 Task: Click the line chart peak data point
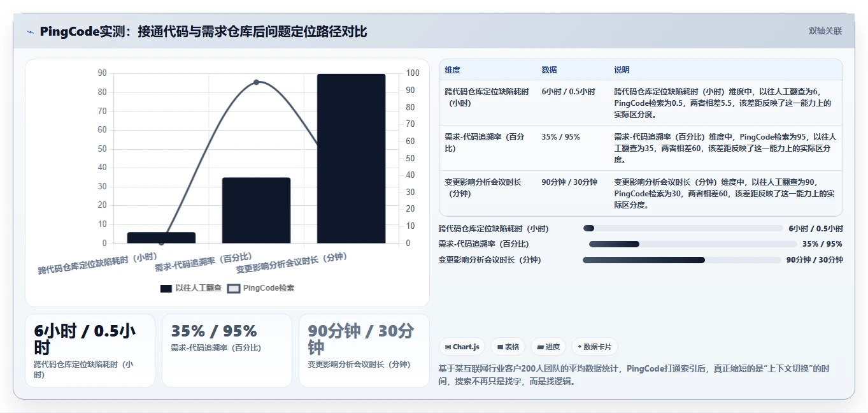pyautogui.click(x=256, y=82)
